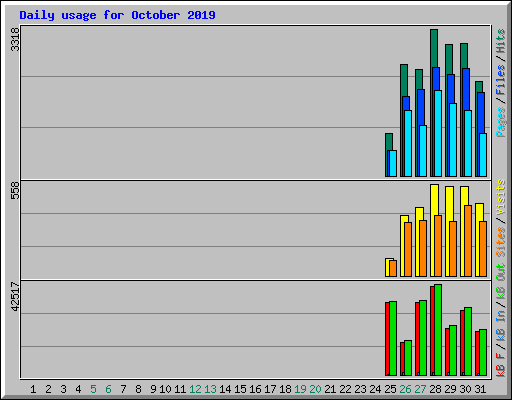The image size is (512, 400).
Task: Select the blue files bar for day 27
Action: [421, 107]
